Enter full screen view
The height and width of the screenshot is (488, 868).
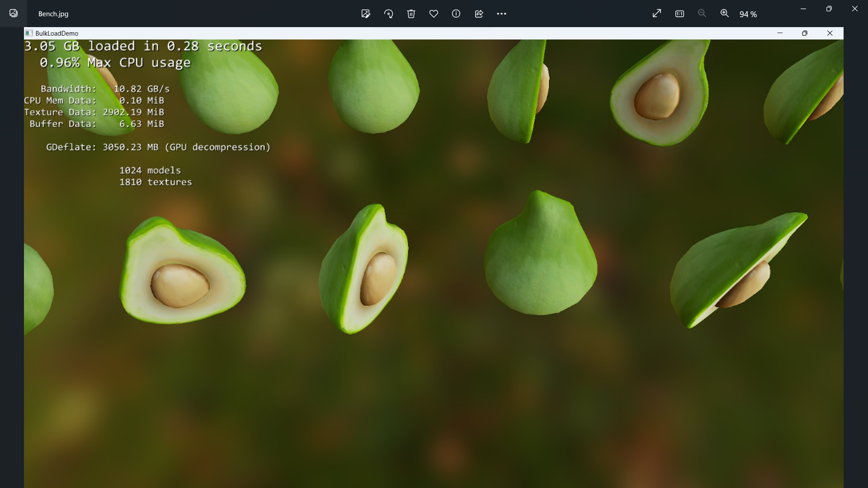click(x=657, y=14)
